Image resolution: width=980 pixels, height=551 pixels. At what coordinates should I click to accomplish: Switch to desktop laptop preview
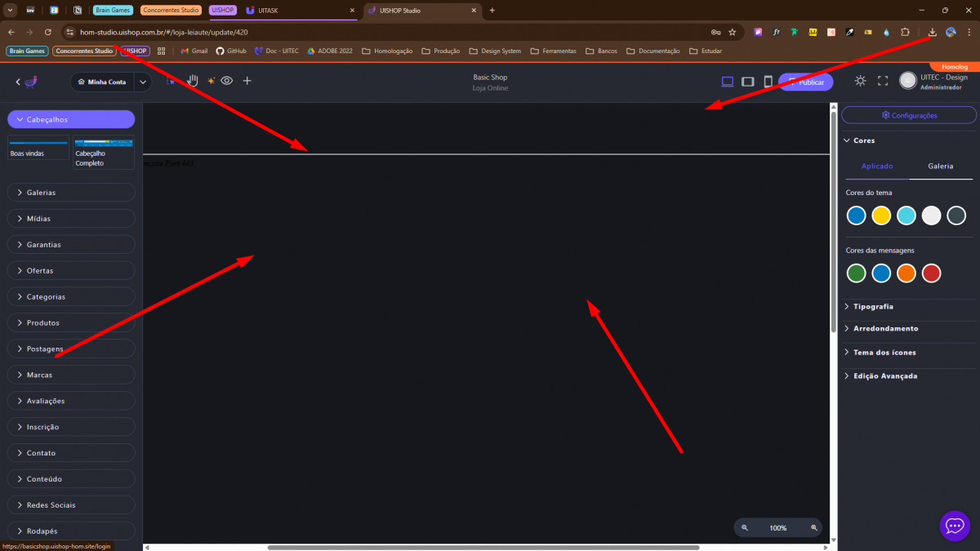point(727,82)
